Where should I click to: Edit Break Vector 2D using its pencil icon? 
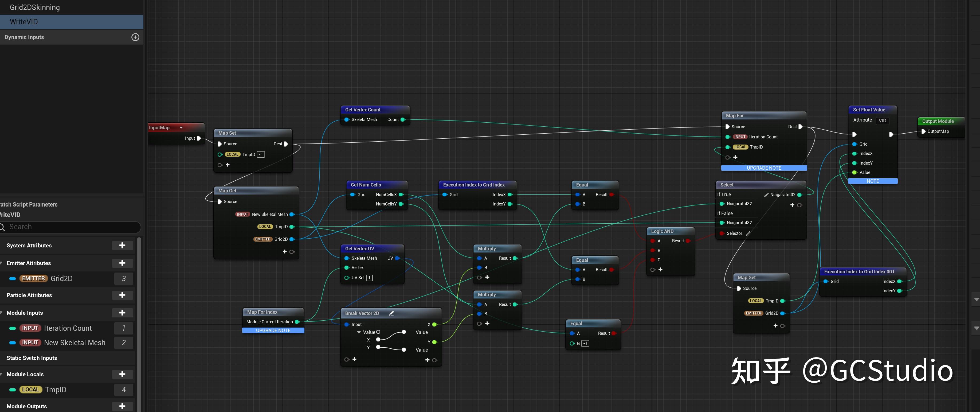(x=391, y=313)
